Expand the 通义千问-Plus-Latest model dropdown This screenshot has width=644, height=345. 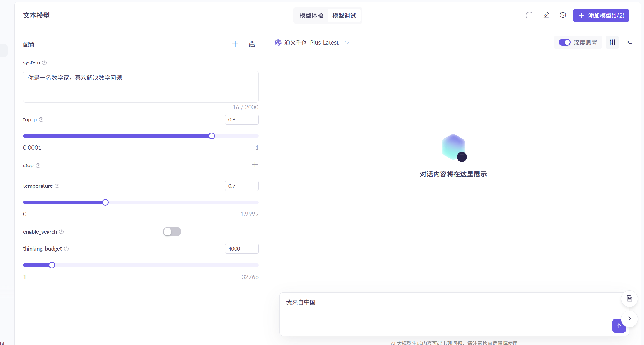pyautogui.click(x=347, y=43)
